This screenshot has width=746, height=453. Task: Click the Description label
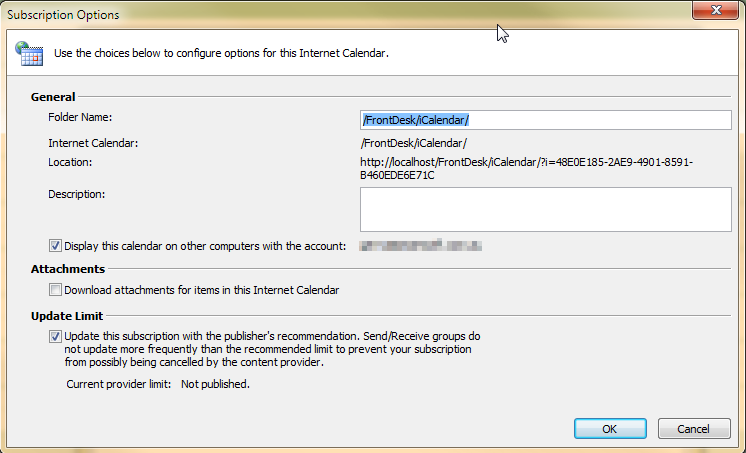pyautogui.click(x=77, y=194)
